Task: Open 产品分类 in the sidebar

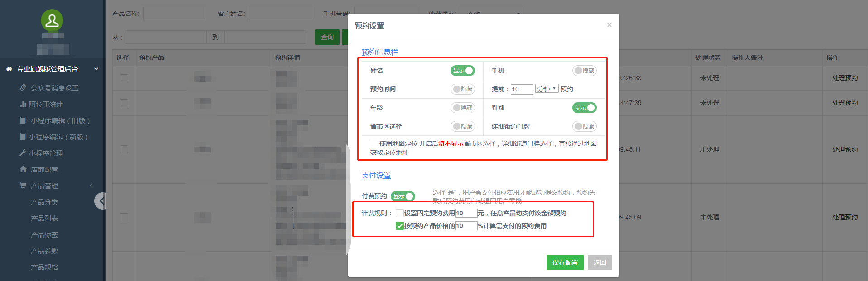Action: [44, 202]
